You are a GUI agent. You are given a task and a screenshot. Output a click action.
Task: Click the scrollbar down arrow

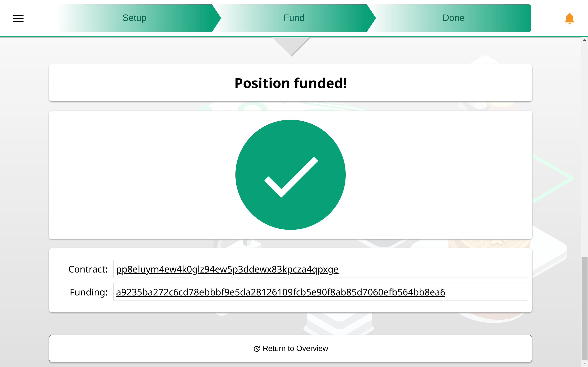point(584,363)
